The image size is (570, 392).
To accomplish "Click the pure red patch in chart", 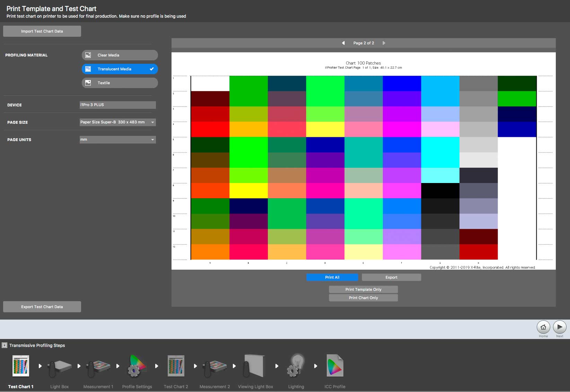I will [210, 129].
